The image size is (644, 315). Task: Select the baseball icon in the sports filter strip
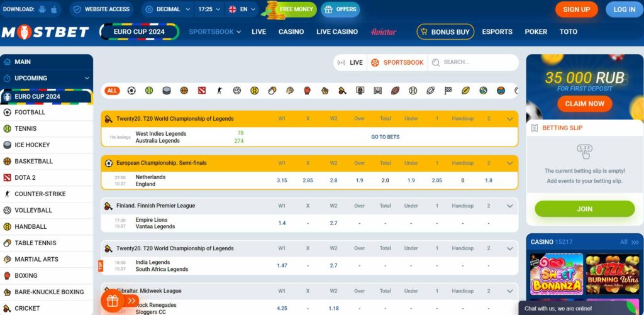pyautogui.click(x=413, y=91)
